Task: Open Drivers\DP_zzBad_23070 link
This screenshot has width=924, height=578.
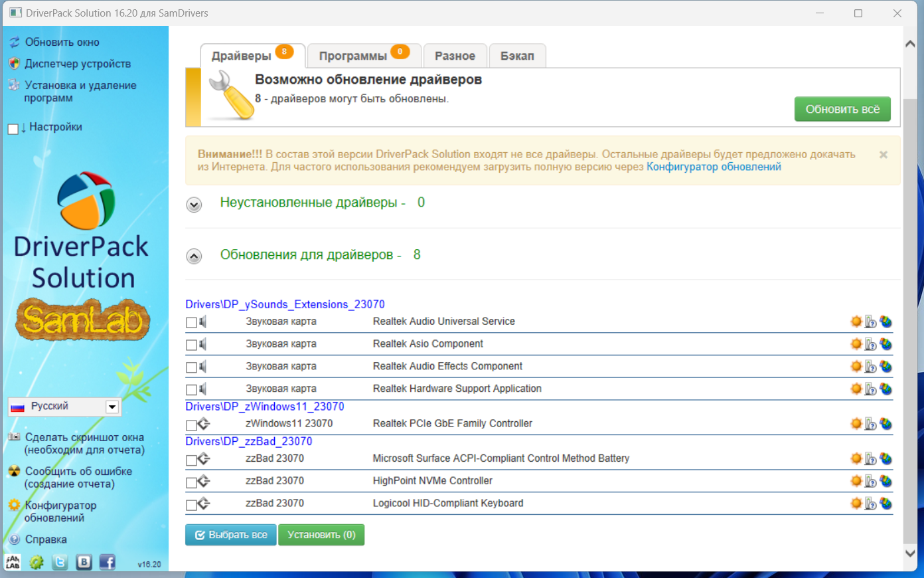Action: (249, 441)
